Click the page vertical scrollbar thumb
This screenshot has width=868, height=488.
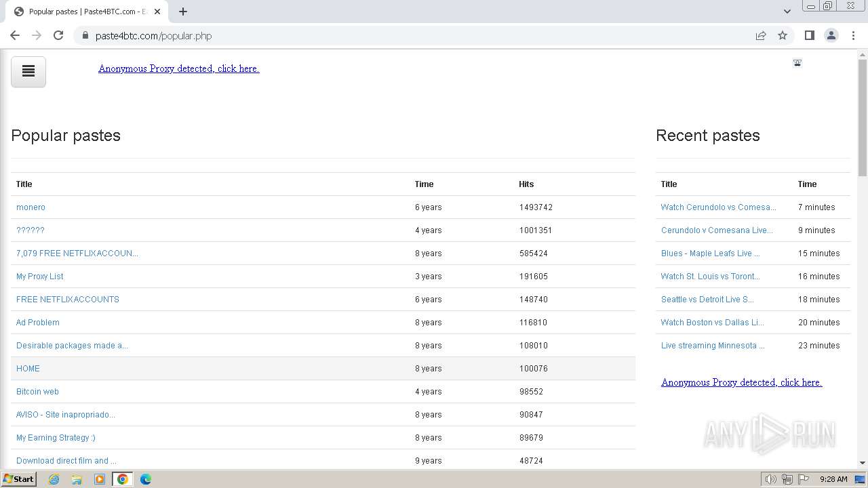click(x=863, y=117)
